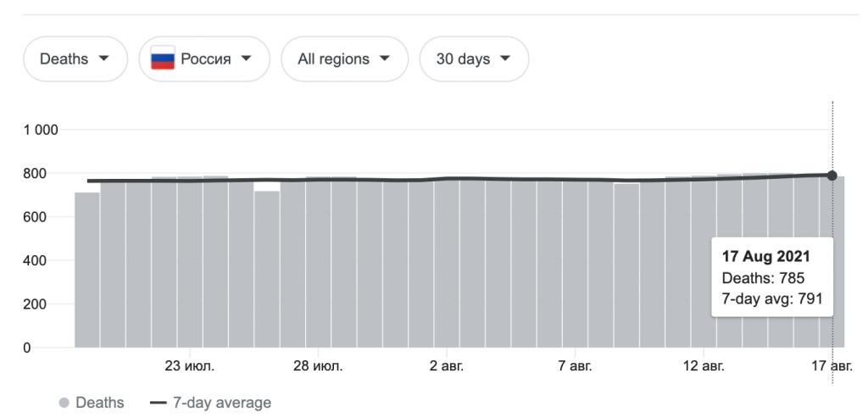Click the leftmost bar in the chart
The height and width of the screenshot is (418, 868).
click(x=87, y=270)
